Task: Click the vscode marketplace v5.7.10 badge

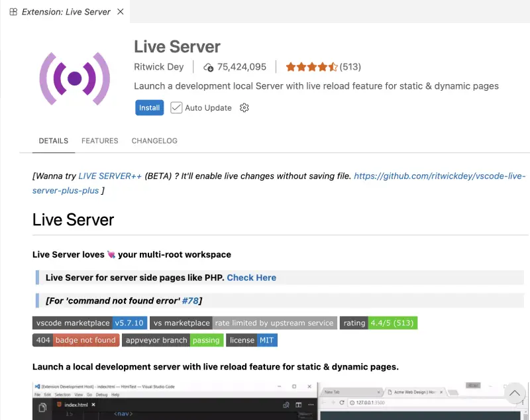Action: point(89,323)
